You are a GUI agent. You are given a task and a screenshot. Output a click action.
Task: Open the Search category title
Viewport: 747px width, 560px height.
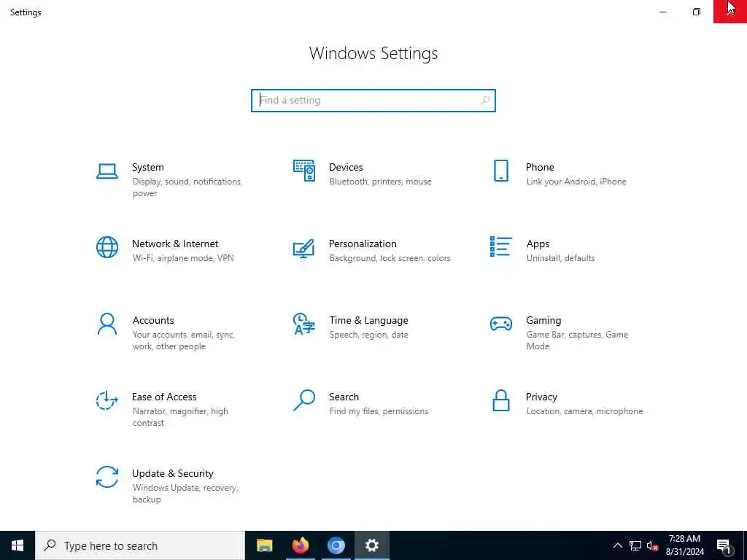(x=344, y=397)
